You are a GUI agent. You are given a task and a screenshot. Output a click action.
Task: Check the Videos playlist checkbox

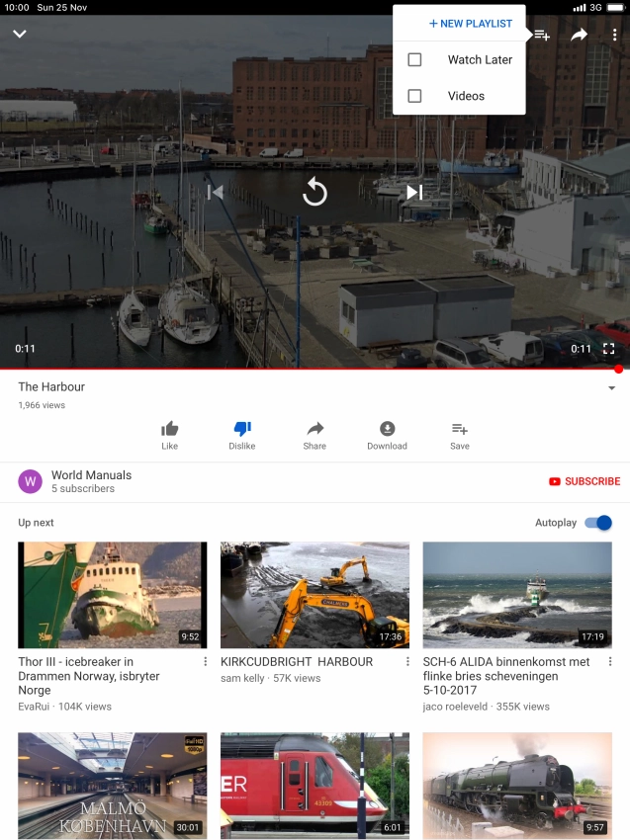coord(414,96)
